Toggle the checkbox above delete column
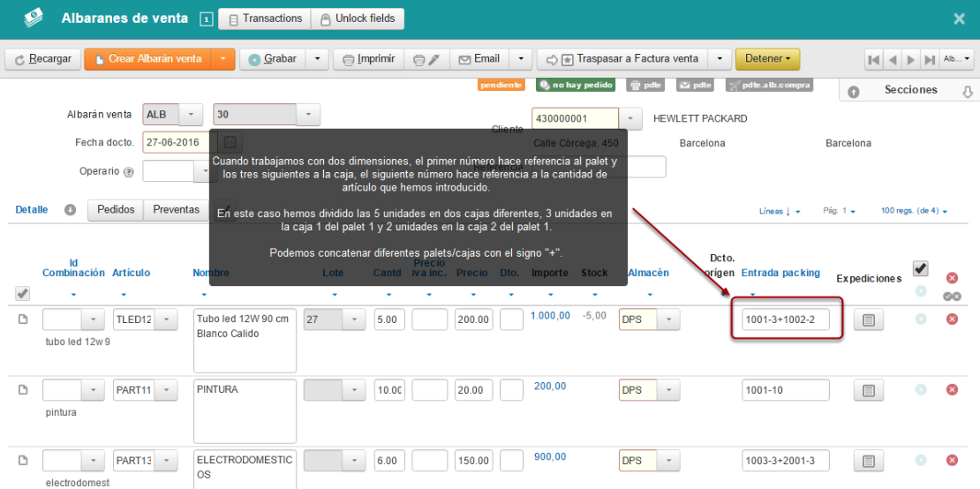 921,268
